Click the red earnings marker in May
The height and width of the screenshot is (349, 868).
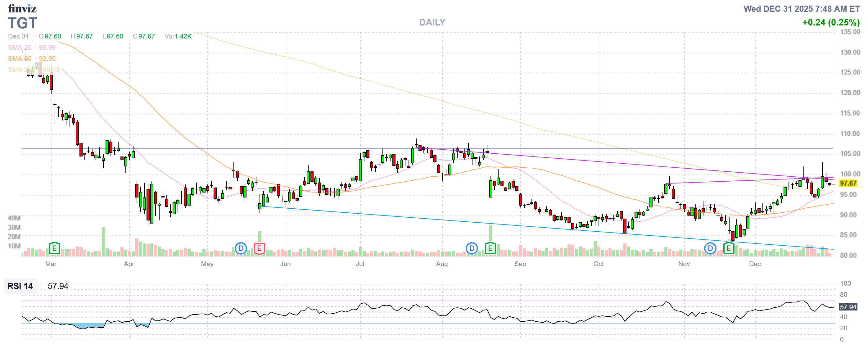259,249
